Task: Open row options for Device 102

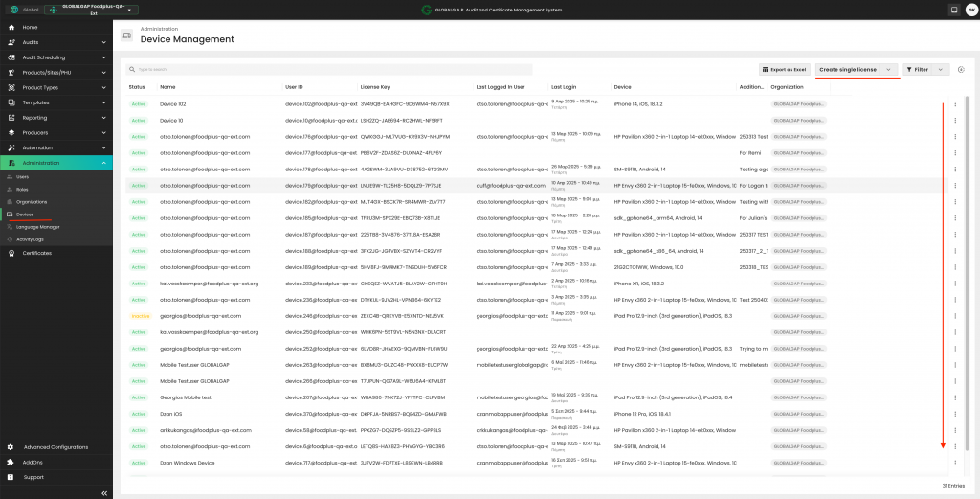Action: [955, 103]
